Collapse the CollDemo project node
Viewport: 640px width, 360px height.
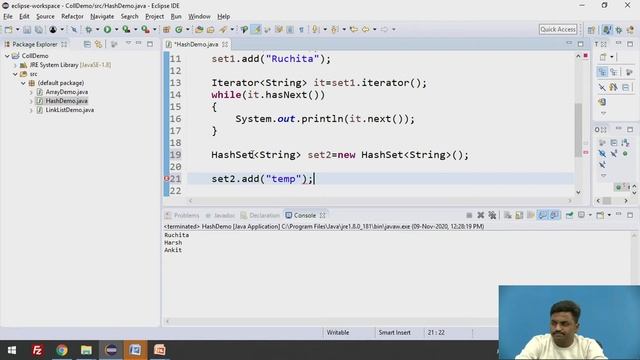[7, 56]
